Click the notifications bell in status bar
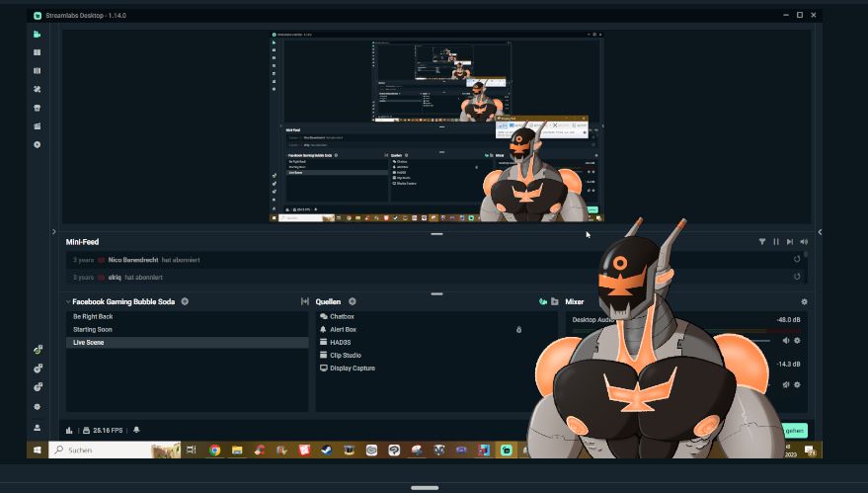868x493 pixels. 136,430
